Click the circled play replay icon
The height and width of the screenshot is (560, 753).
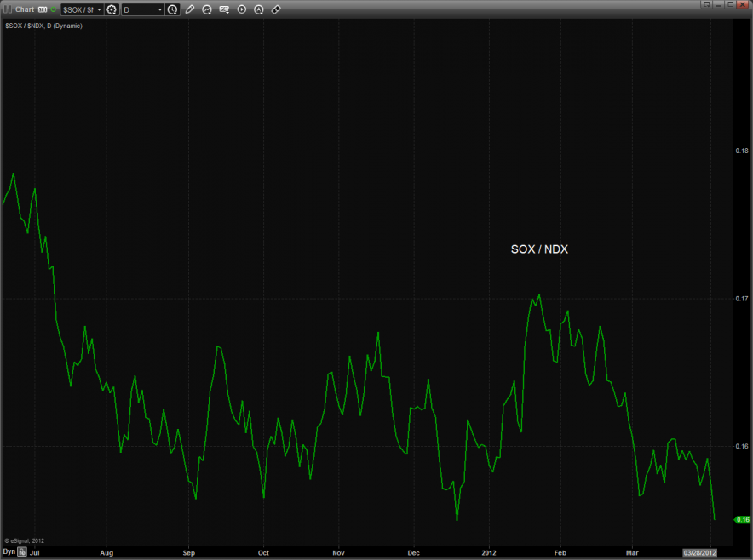[242, 9]
